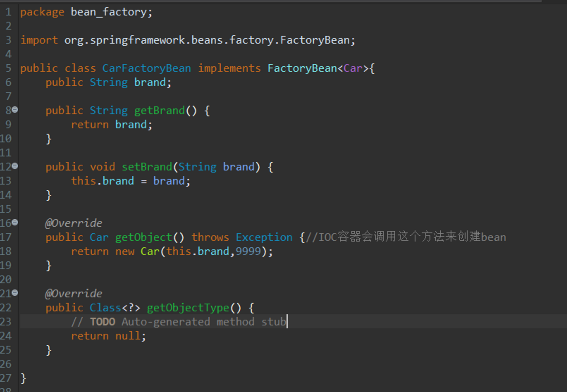The width and height of the screenshot is (567, 392).
Task: Click the TODO tag in the comment
Action: (x=103, y=322)
